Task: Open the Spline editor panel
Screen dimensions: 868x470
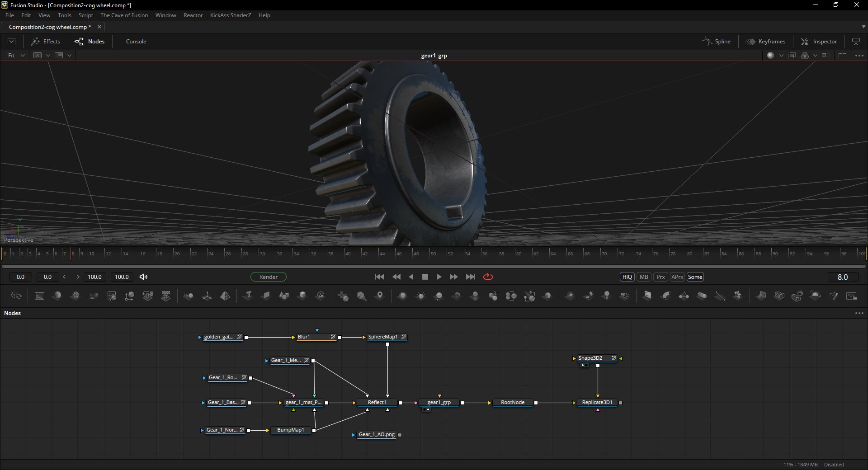Action: [717, 41]
